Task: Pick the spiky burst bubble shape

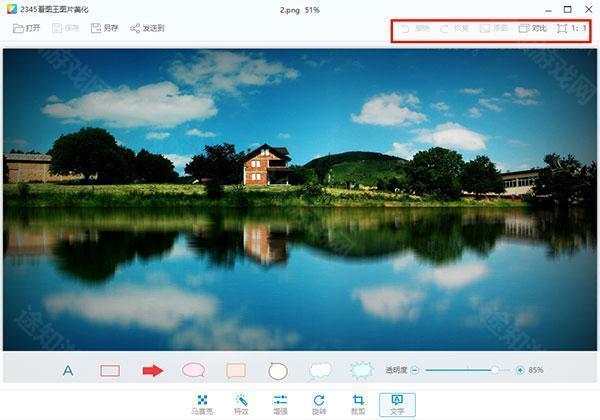Action: coord(362,370)
